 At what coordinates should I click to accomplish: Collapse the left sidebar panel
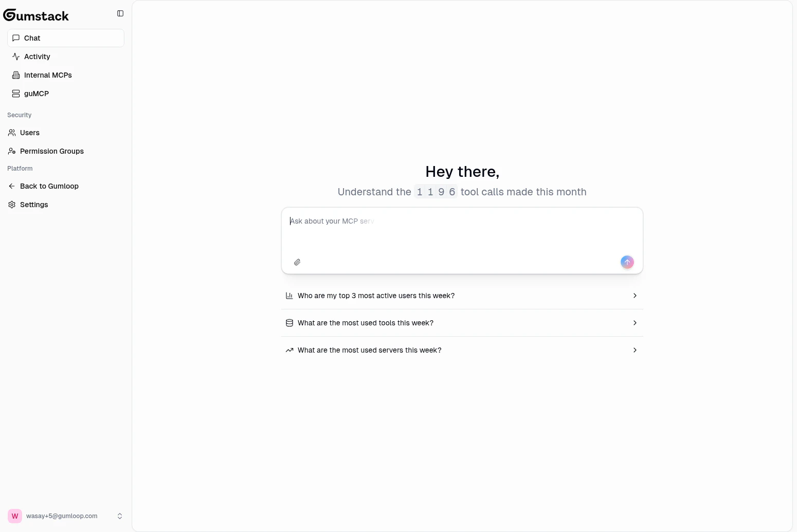120,13
